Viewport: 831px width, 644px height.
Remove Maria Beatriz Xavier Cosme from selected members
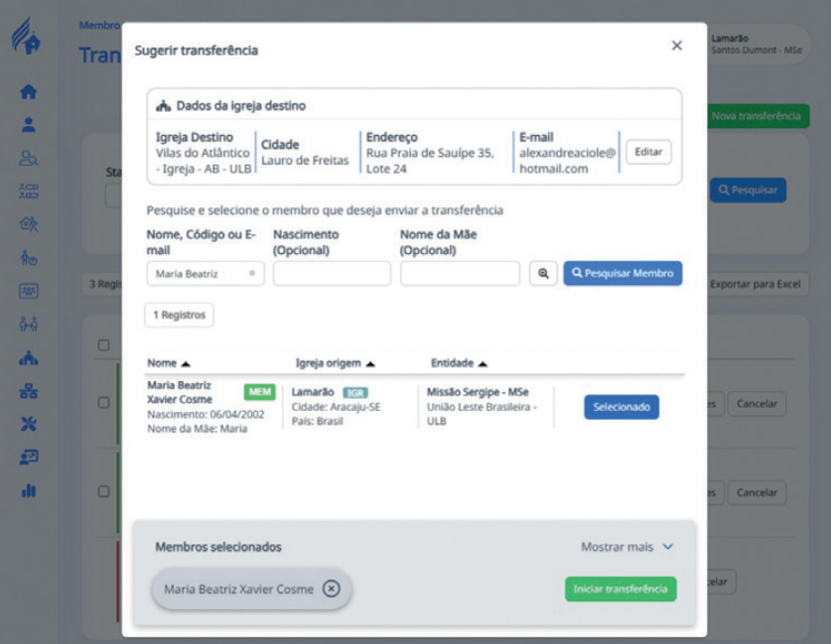coord(332,589)
